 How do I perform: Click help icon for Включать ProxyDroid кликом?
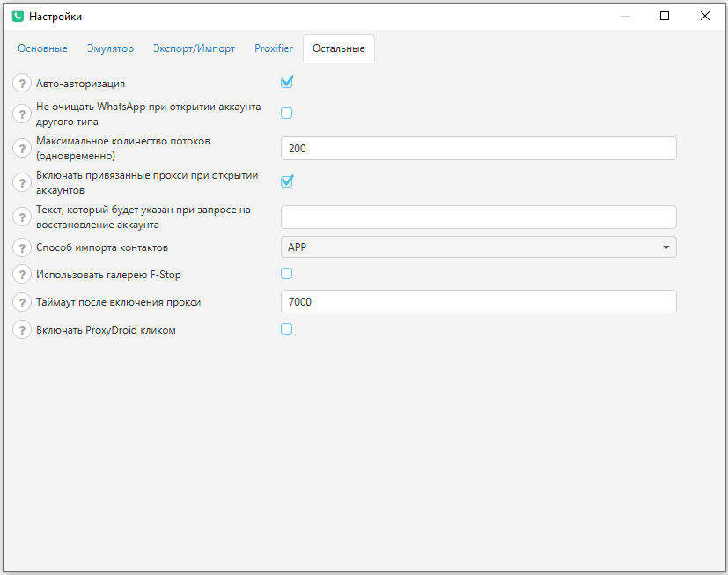coord(22,330)
